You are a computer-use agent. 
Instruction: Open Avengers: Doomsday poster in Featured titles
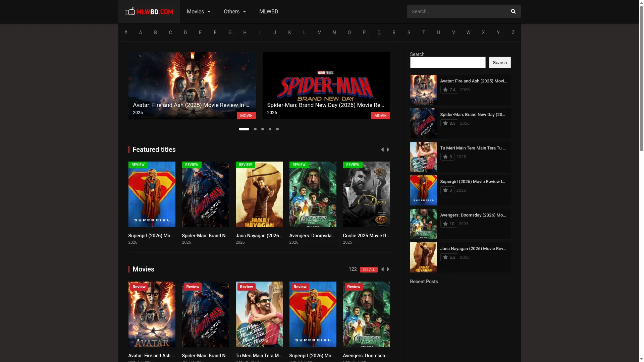coord(313,194)
